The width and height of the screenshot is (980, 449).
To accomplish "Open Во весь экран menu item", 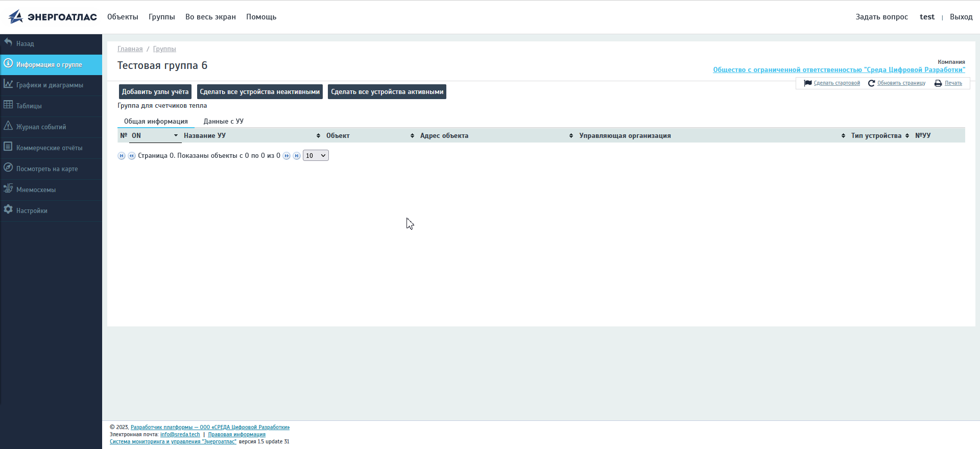I will [x=210, y=17].
